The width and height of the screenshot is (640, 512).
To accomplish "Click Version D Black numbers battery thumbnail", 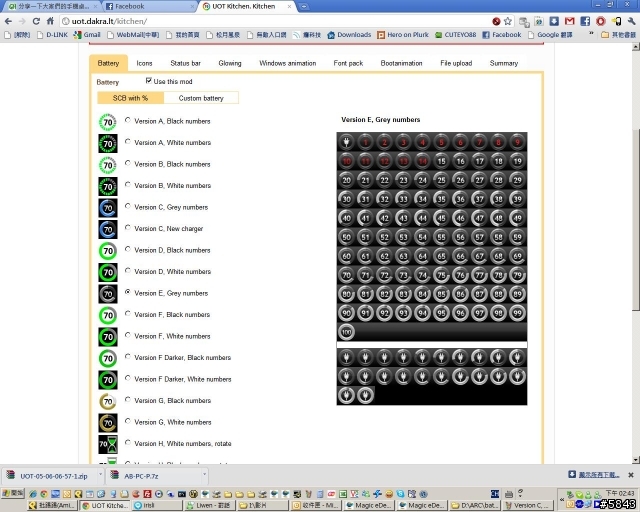I will coord(107,251).
